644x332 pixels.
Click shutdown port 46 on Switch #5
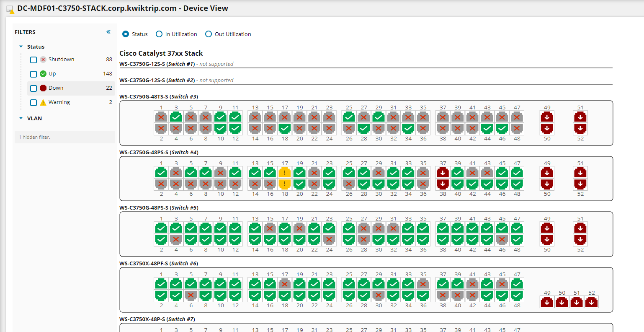point(502,239)
